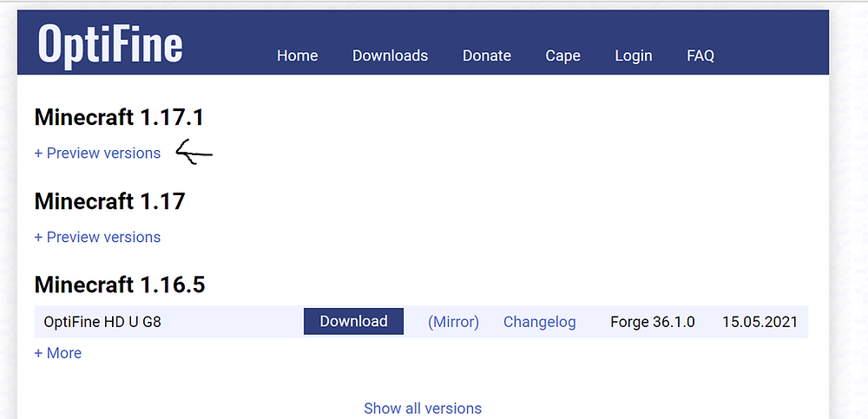Expand More versions under Minecraft 1.16.5
868x419 pixels.
click(58, 353)
